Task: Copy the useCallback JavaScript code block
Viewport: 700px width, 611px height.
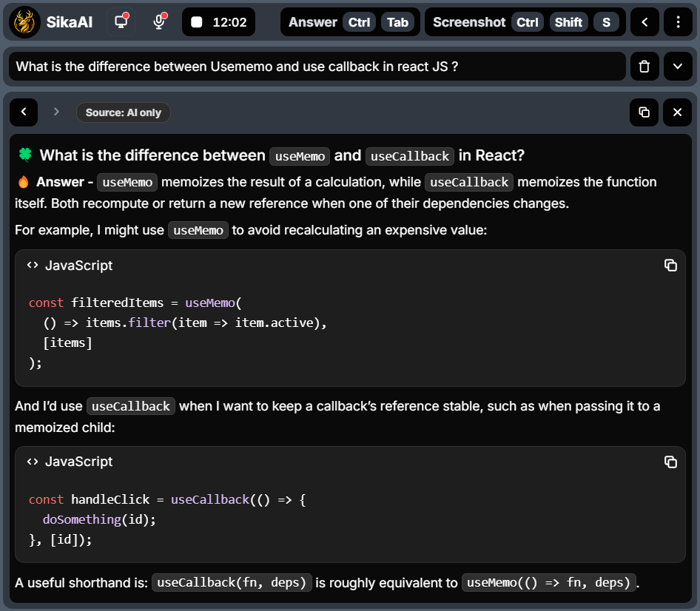Action: pyautogui.click(x=670, y=462)
